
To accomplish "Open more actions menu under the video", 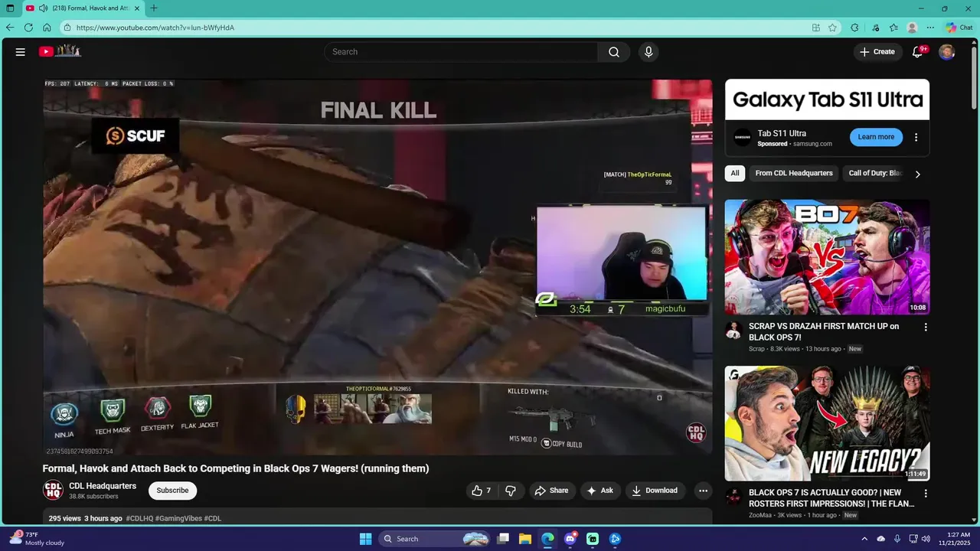I will click(x=703, y=491).
